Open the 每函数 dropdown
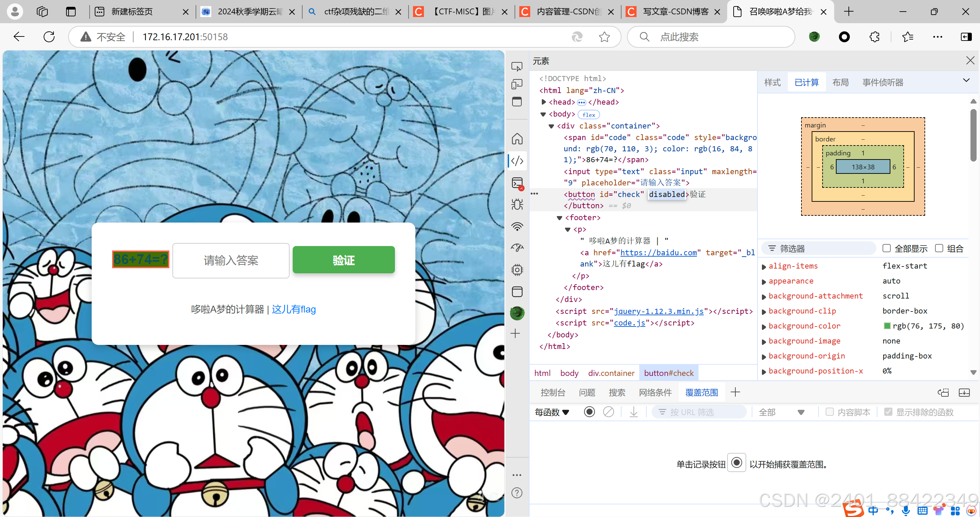 click(551, 412)
